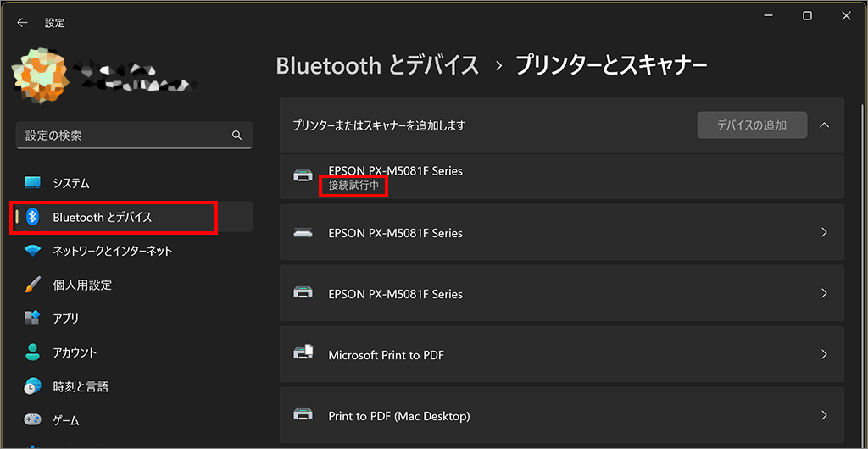Click the 設定の検索 search field
The height and width of the screenshot is (449, 868).
click(x=134, y=136)
